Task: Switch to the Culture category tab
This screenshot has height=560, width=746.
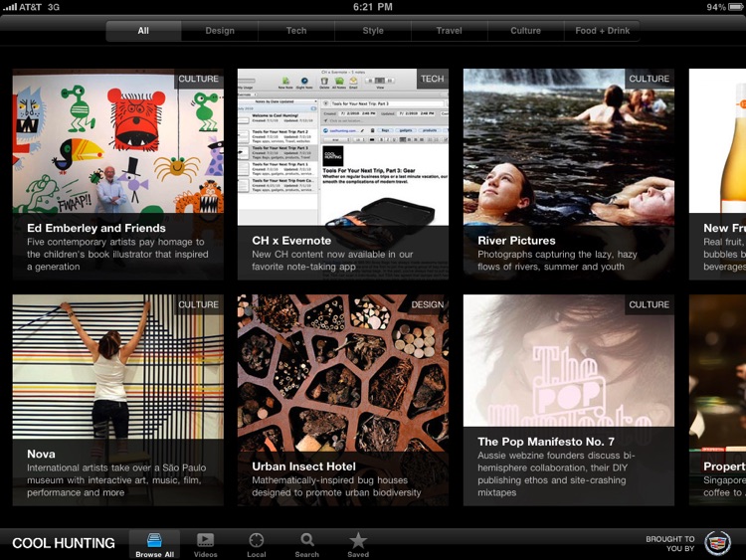Action: tap(526, 31)
